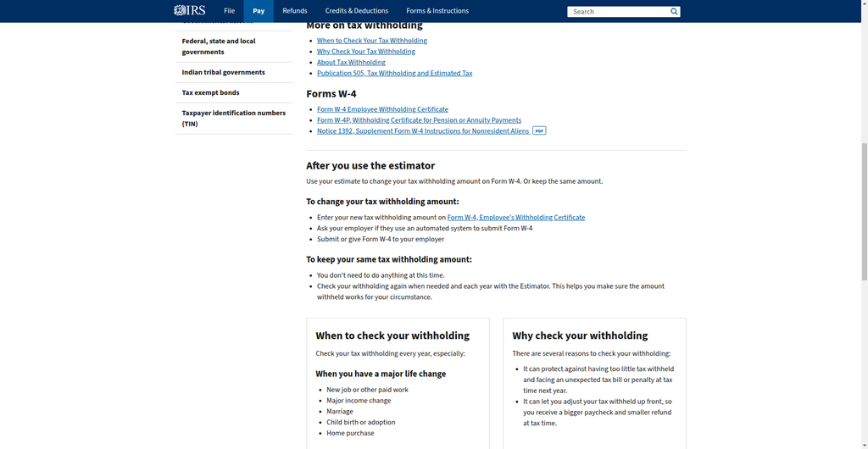This screenshot has height=449, width=868.
Task: Click the Forms W-4 heading
Action: click(x=331, y=94)
